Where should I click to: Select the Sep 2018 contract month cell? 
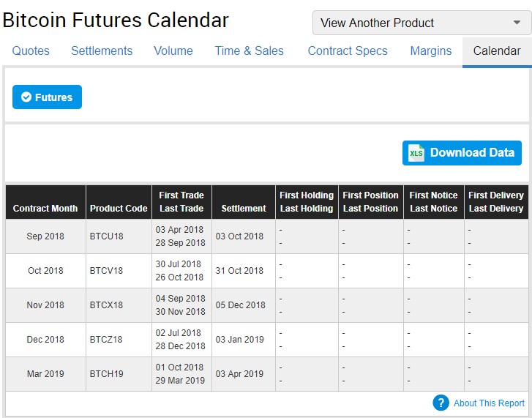click(x=45, y=236)
